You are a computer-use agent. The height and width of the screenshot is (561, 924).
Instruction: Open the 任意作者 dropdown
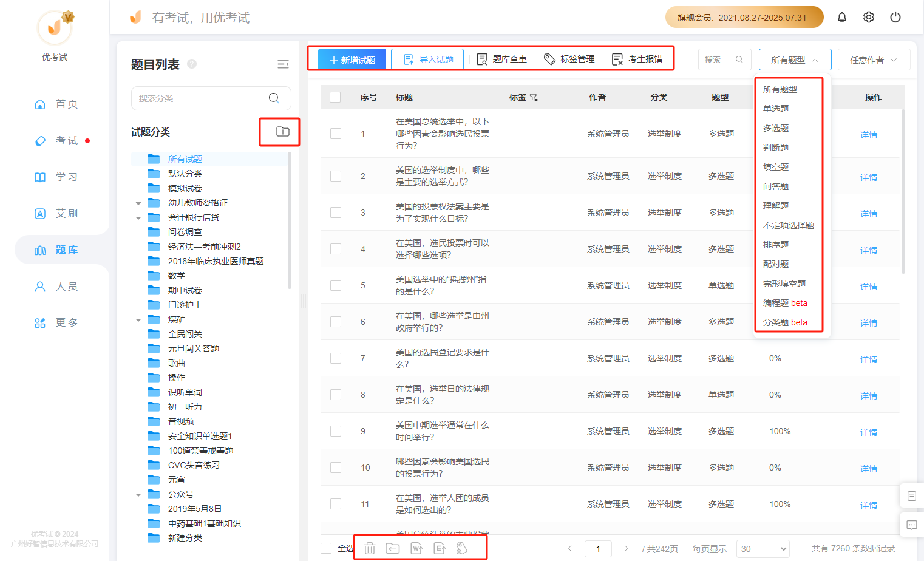[x=874, y=59]
